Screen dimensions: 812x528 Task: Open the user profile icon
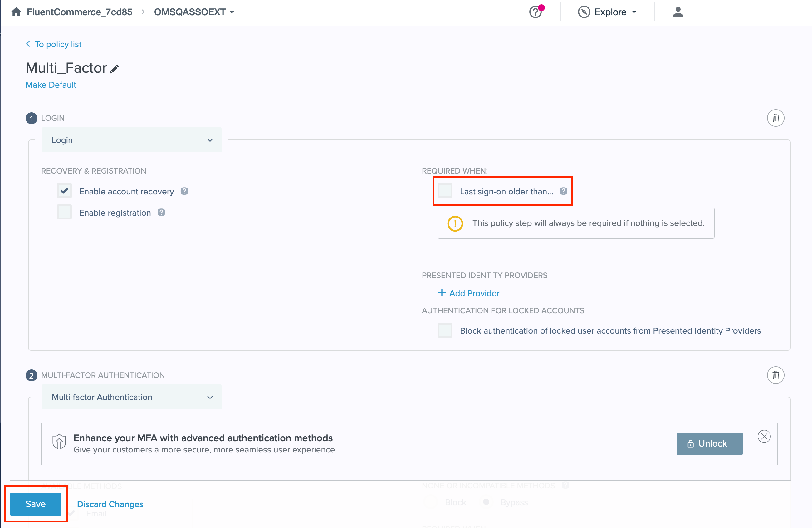(x=677, y=12)
